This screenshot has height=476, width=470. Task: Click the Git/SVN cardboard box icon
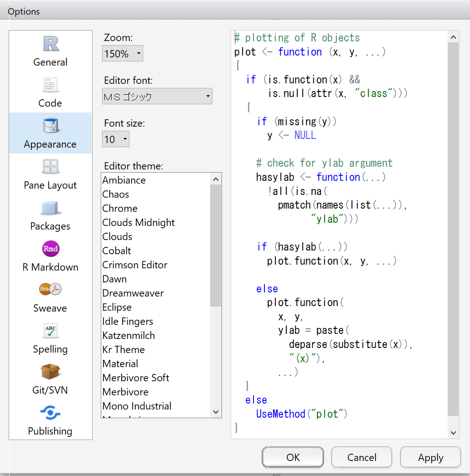[51, 372]
